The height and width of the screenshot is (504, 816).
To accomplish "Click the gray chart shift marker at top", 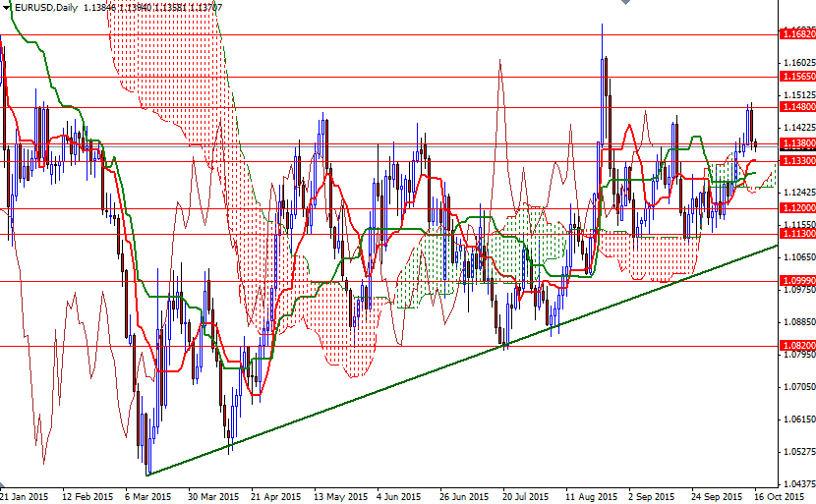I will pyautogui.click(x=624, y=4).
